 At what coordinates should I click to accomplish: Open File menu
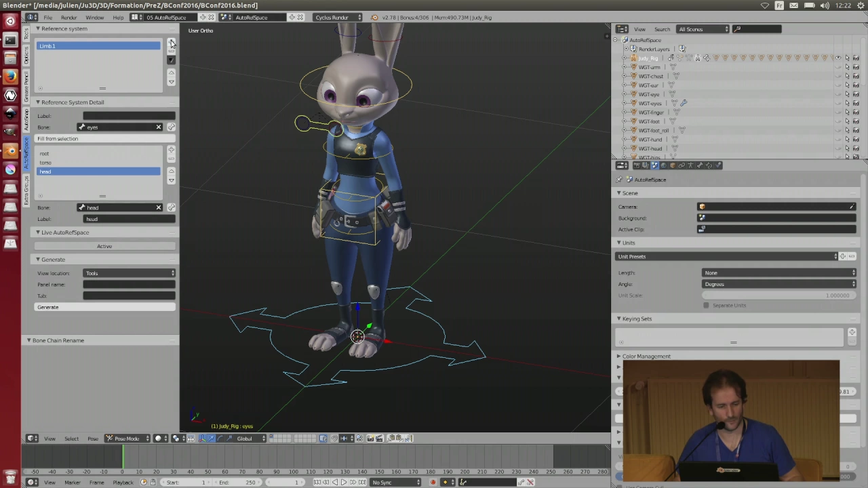[x=48, y=17]
